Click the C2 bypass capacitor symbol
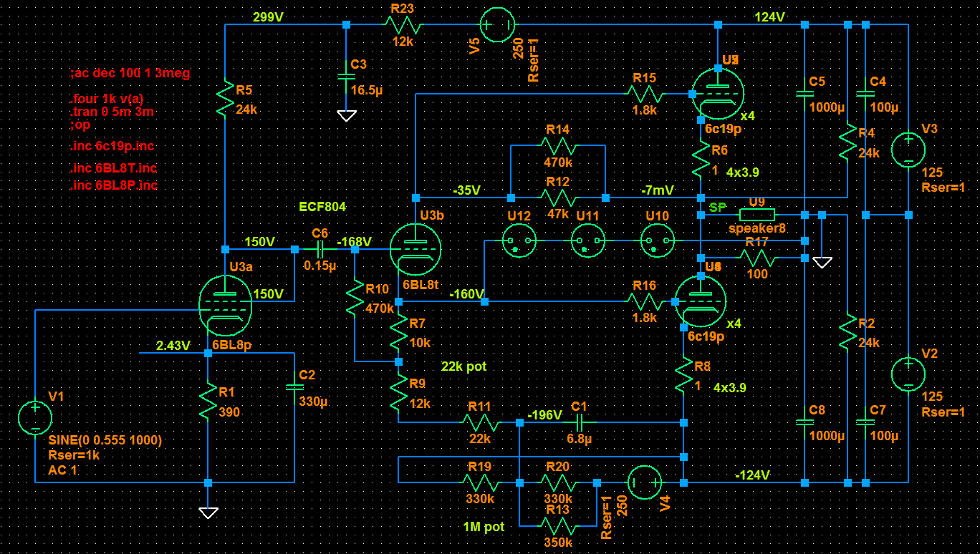This screenshot has height=554, width=980. 294,387
